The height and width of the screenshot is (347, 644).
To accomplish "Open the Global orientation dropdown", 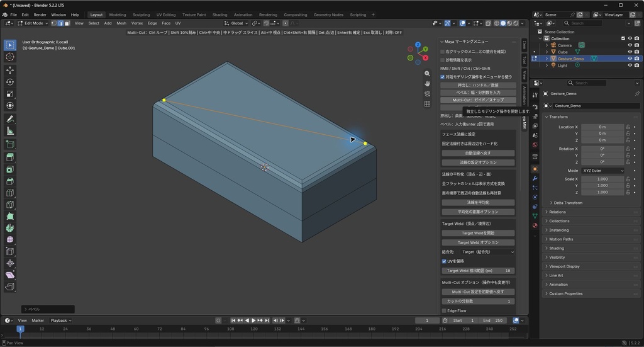I will point(236,23).
